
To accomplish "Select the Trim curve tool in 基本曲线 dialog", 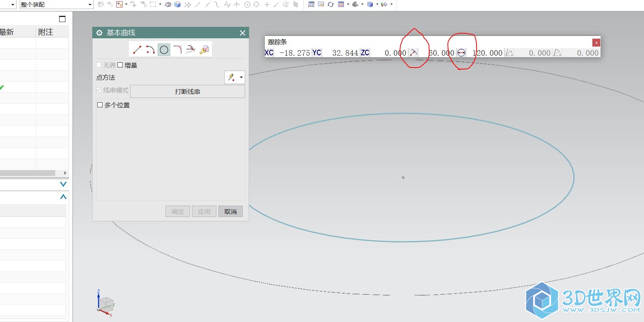I will pyautogui.click(x=191, y=50).
